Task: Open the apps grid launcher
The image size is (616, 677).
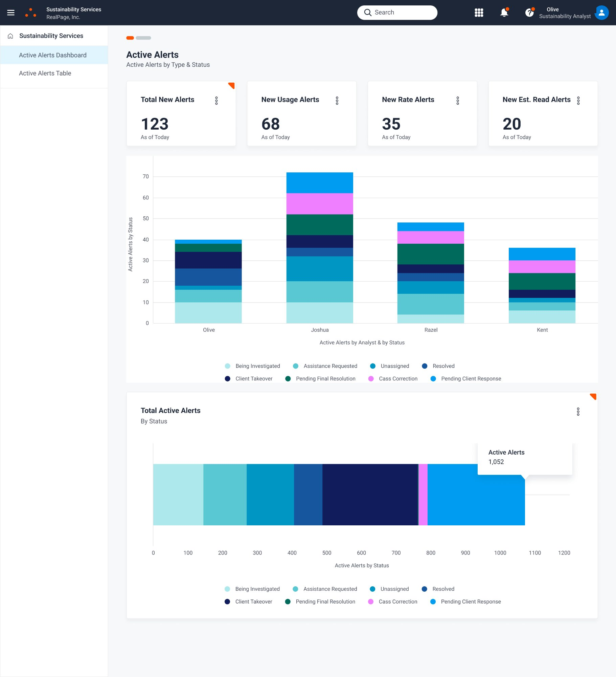Action: [x=479, y=12]
